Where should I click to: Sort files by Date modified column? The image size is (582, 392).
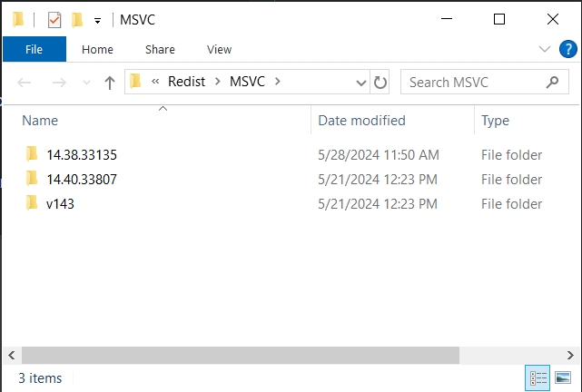coord(361,121)
